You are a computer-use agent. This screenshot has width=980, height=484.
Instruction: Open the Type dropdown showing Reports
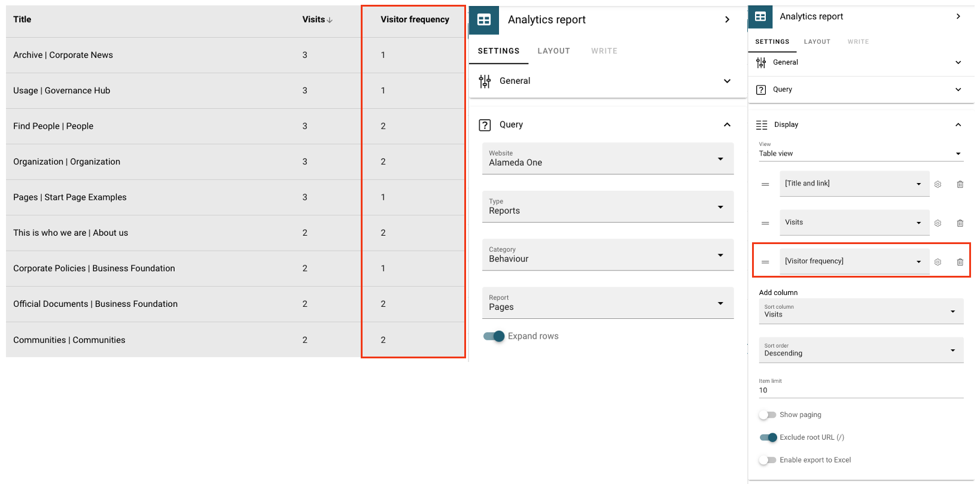pyautogui.click(x=608, y=206)
